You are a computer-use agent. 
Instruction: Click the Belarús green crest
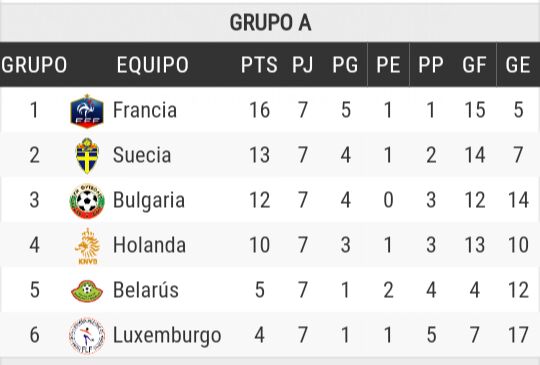pyautogui.click(x=87, y=291)
